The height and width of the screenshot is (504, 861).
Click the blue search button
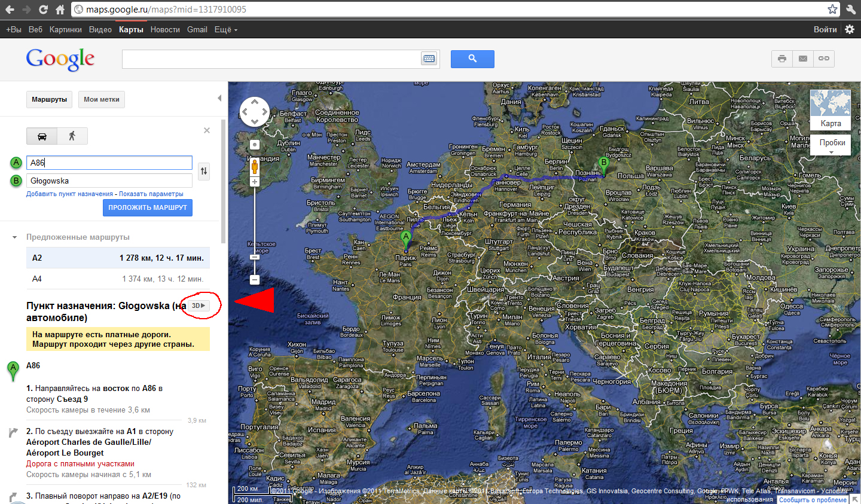[x=472, y=59]
